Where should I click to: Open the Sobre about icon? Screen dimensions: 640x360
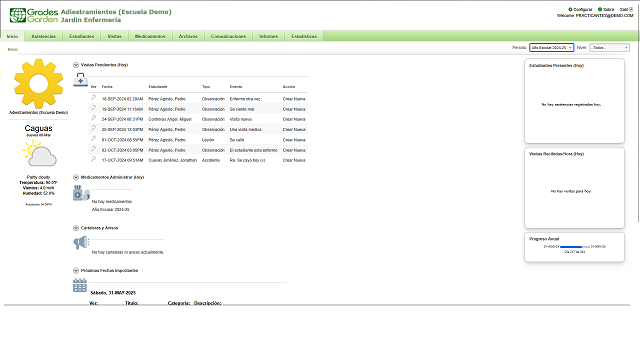(600, 9)
